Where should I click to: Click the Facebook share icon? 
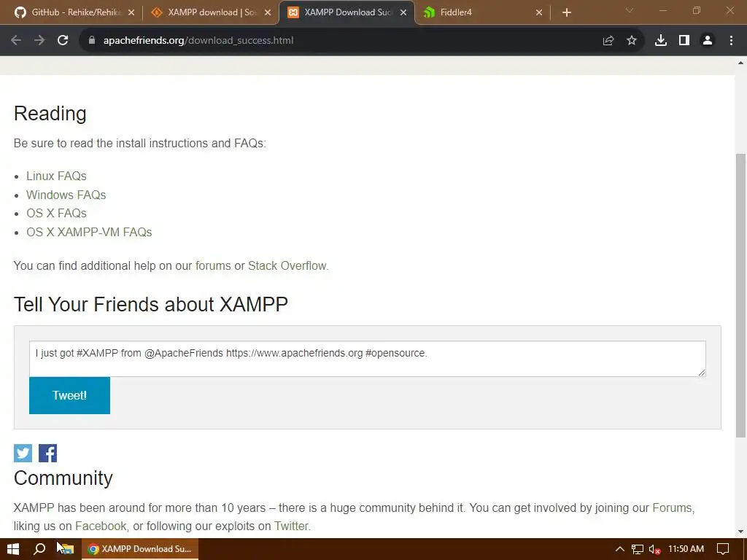pos(47,453)
